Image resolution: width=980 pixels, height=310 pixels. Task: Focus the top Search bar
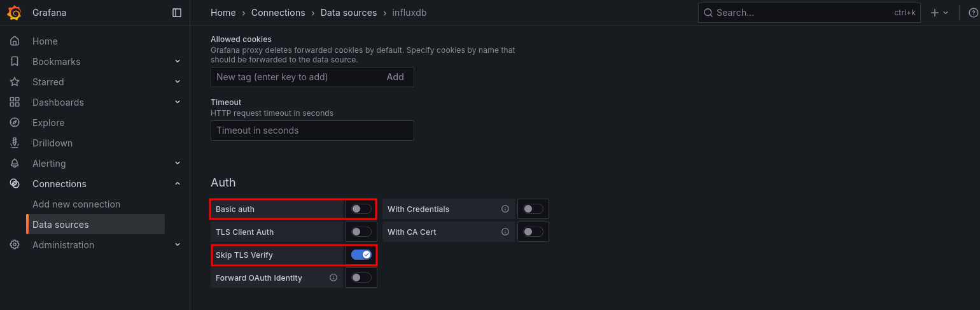(x=808, y=13)
